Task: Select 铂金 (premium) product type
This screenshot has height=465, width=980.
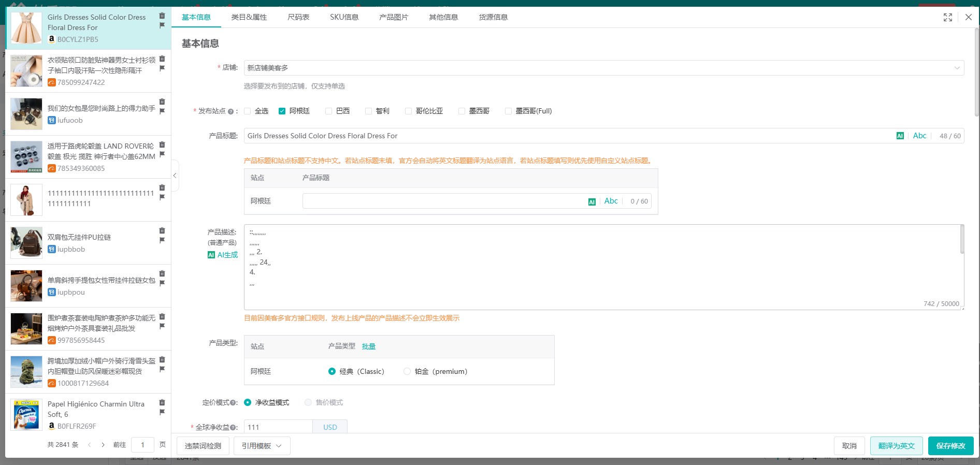Action: point(407,372)
